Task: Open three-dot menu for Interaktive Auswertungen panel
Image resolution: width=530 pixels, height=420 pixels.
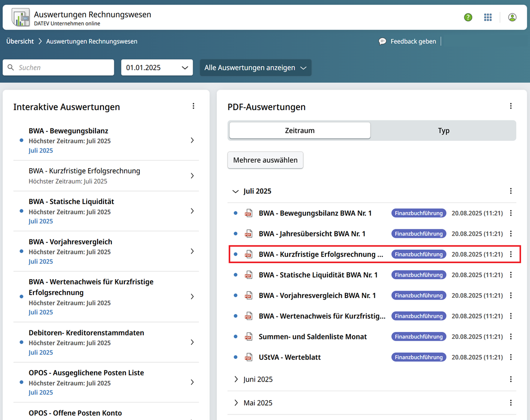Action: point(194,106)
